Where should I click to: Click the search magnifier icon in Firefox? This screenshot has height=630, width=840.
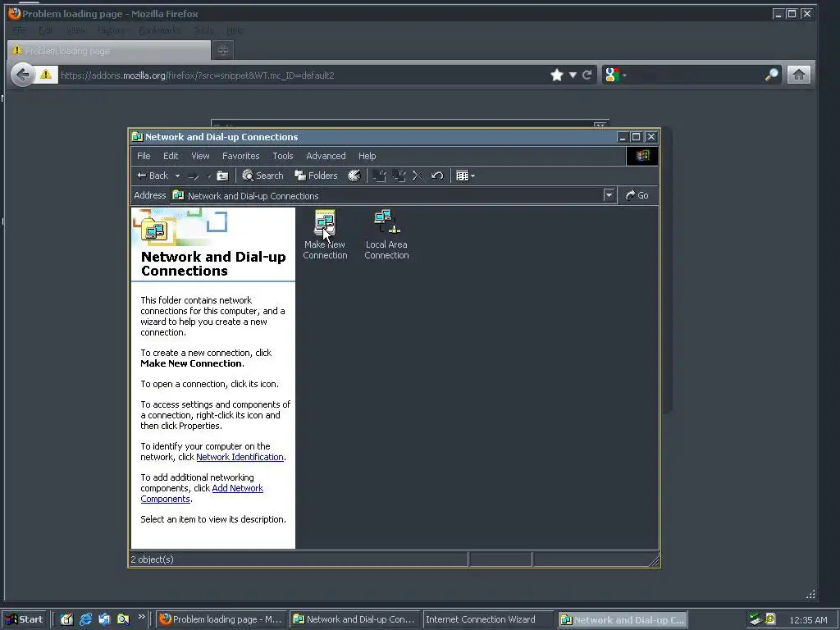[771, 75]
